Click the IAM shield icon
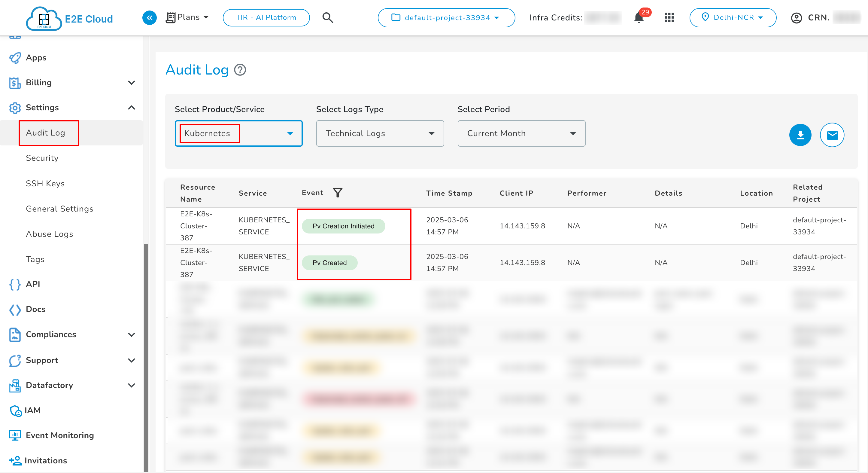868x473 pixels. pos(16,410)
